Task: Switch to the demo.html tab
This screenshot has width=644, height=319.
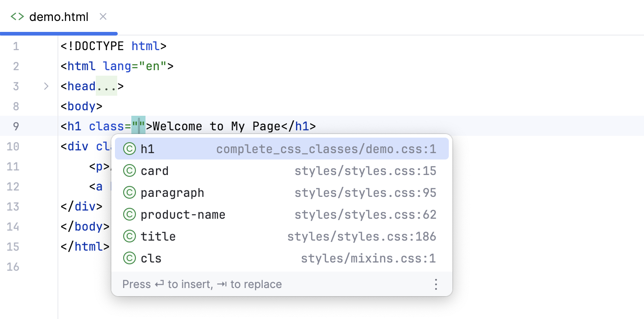Action: click(58, 16)
